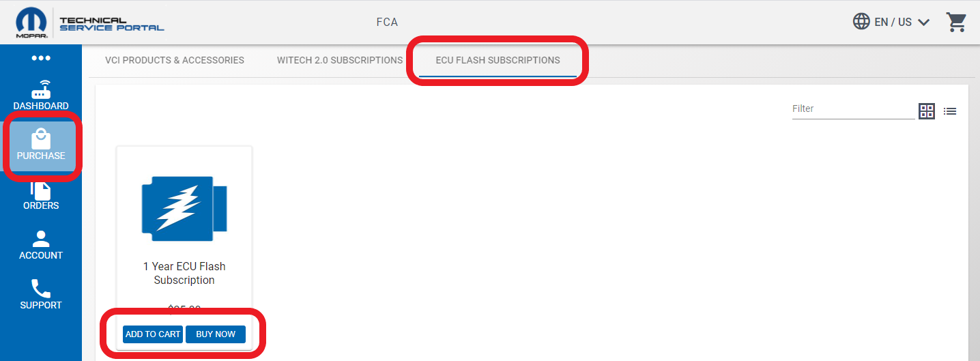Viewport: 980px width, 361px height.
Task: Open VCI Products & Accessories tab
Action: pyautogui.click(x=175, y=60)
